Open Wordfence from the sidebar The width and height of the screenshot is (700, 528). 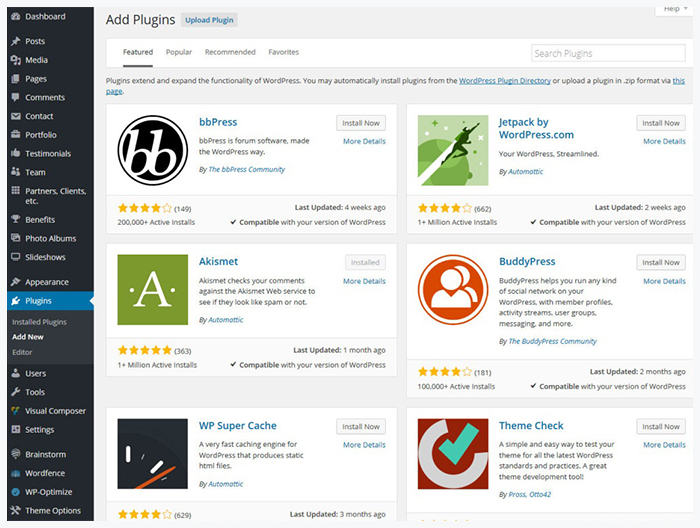(x=47, y=473)
